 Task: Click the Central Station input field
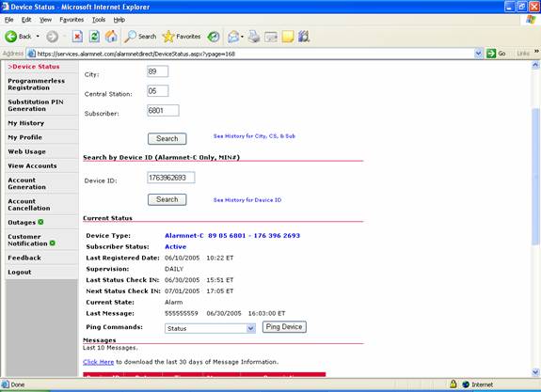click(x=158, y=91)
